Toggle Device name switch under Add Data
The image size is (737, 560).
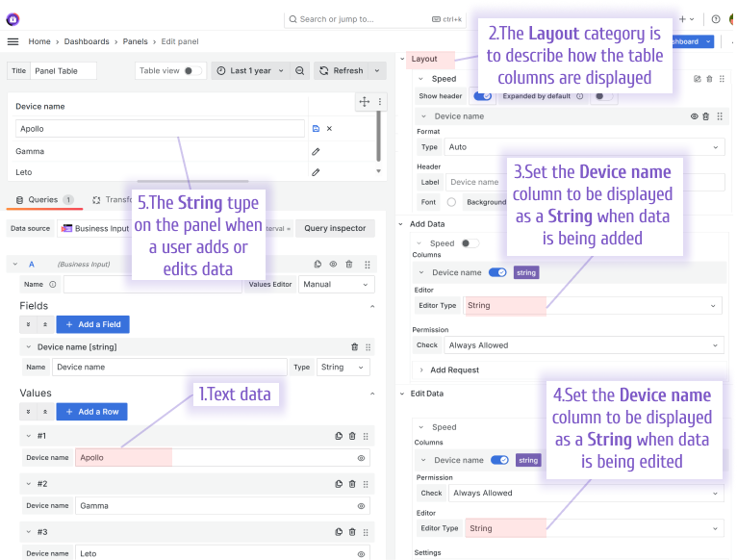497,272
